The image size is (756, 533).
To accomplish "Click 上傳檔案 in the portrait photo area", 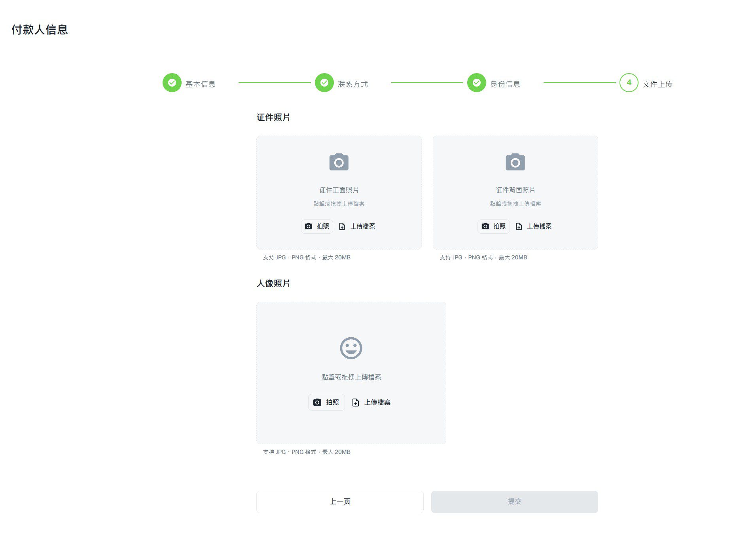I will click(x=371, y=402).
